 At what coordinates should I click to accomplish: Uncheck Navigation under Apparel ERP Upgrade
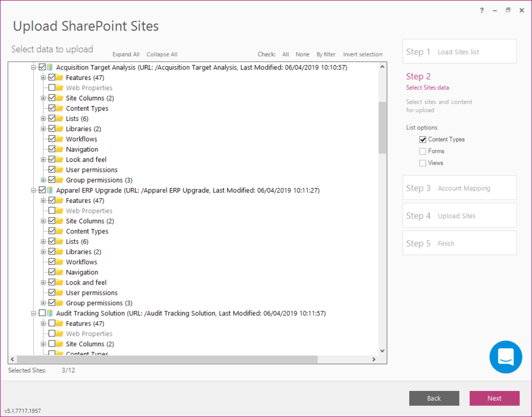pyautogui.click(x=52, y=272)
